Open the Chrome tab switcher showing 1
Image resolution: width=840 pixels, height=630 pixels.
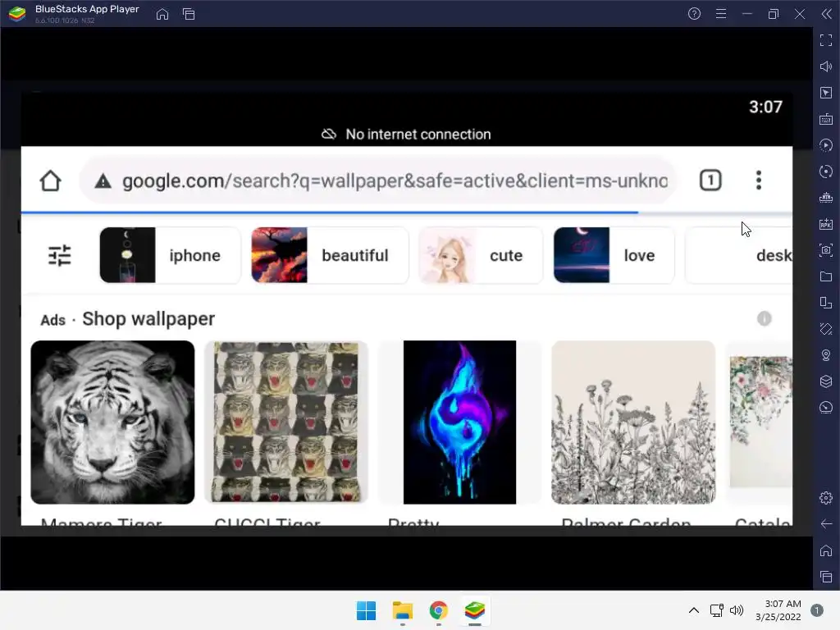tap(710, 180)
